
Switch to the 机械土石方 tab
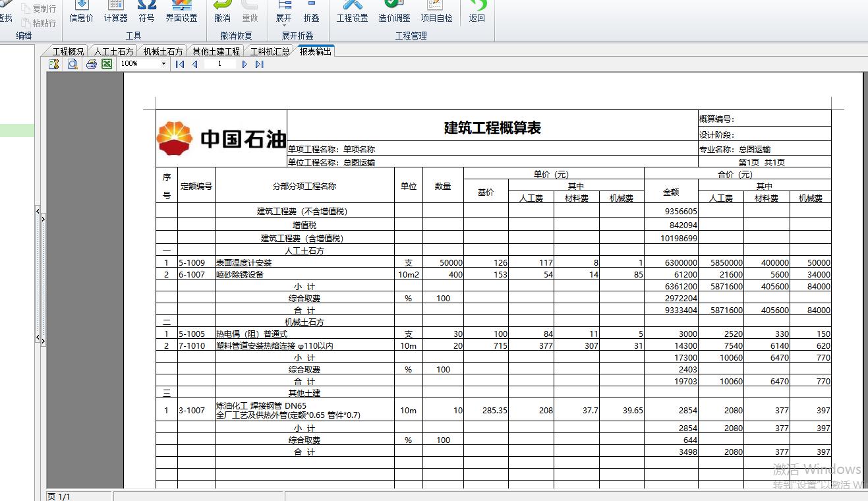tap(163, 51)
